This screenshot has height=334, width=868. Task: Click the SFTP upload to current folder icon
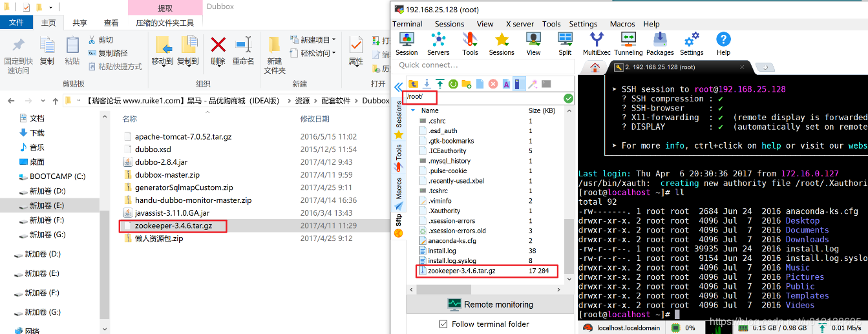tap(439, 84)
